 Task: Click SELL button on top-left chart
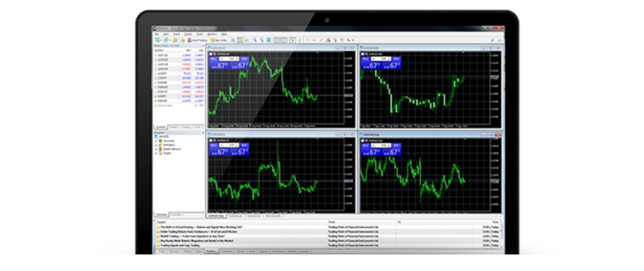(x=215, y=59)
